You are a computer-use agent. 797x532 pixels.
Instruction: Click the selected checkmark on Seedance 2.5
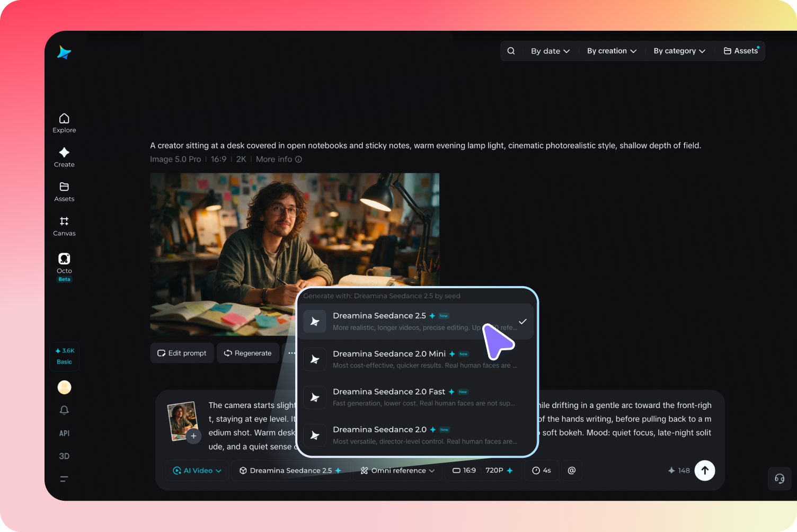523,322
